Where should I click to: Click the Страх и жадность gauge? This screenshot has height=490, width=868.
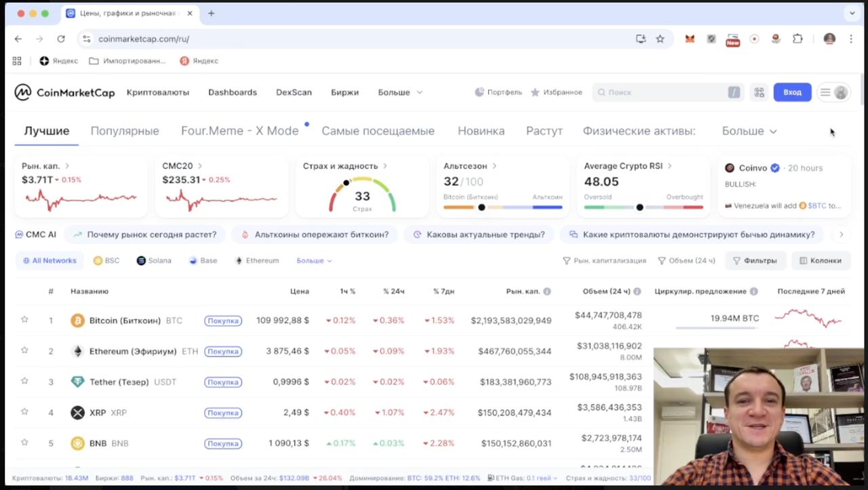[x=362, y=194]
